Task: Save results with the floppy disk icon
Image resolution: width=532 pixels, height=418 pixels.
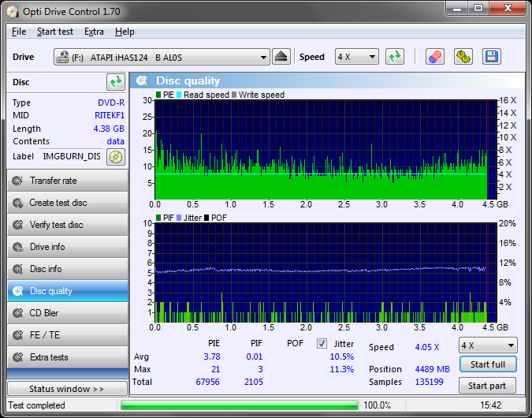Action: [491, 57]
